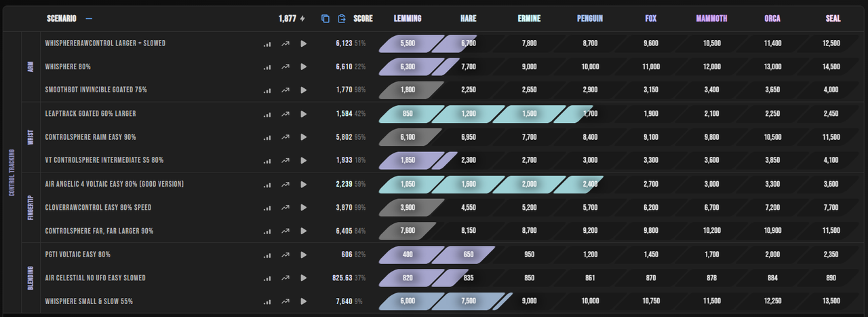Image resolution: width=868 pixels, height=317 pixels.
Task: Play Controlsphere Far, Far Larger 90%
Action: 304,231
